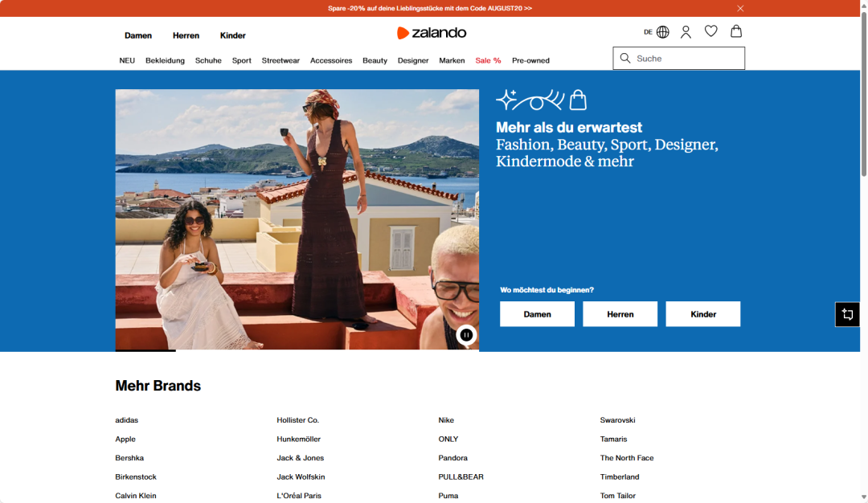Open the shopping bag icon
The height and width of the screenshot is (503, 868).
[735, 31]
